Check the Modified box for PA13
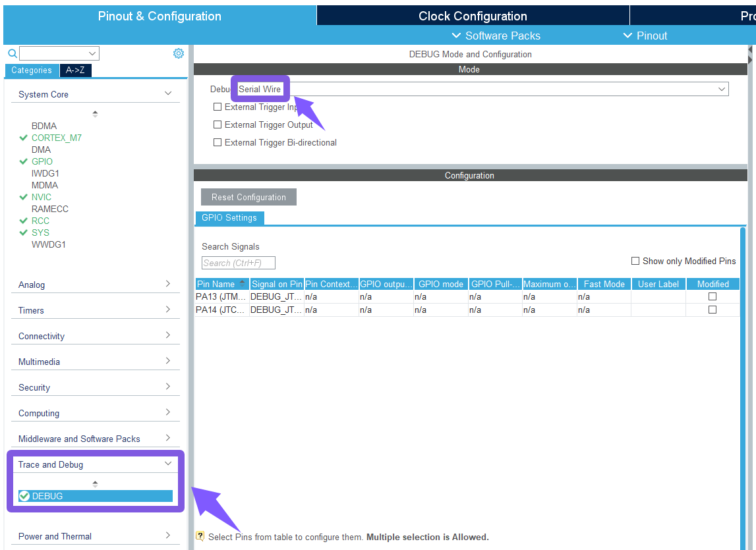Screen dimensions: 756x550 (712, 296)
